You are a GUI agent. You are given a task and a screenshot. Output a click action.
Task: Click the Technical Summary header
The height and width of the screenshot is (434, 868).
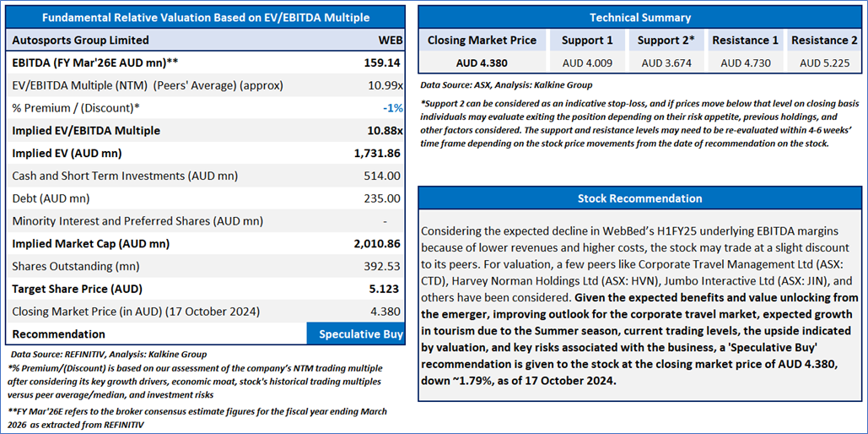tap(640, 17)
